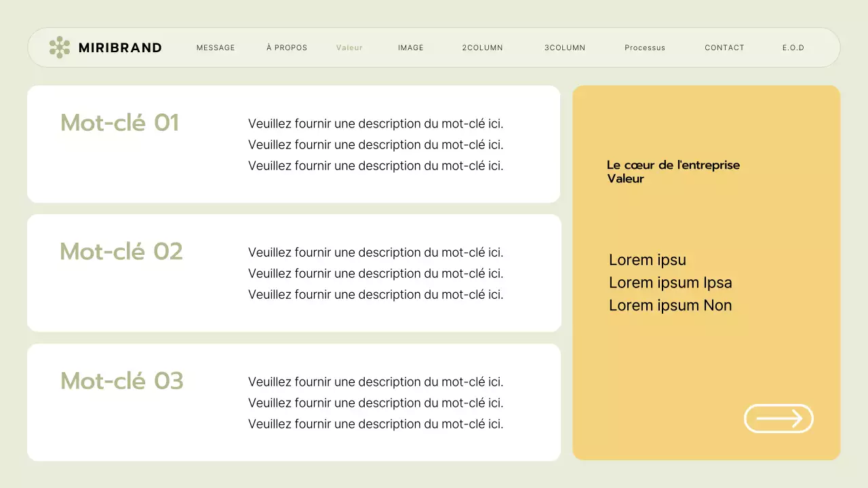
Task: Navigate to the Processus page
Action: pyautogui.click(x=645, y=47)
